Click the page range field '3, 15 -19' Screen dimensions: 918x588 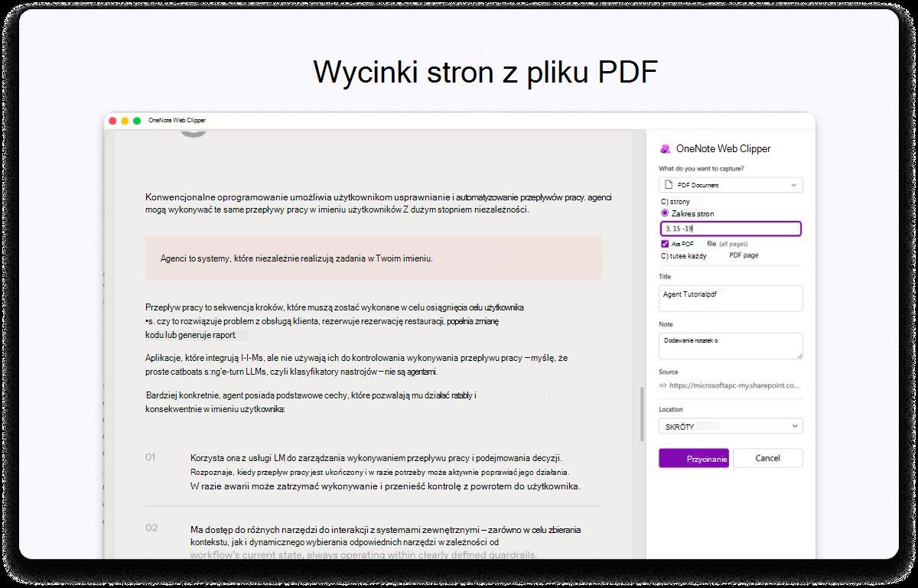pyautogui.click(x=731, y=229)
